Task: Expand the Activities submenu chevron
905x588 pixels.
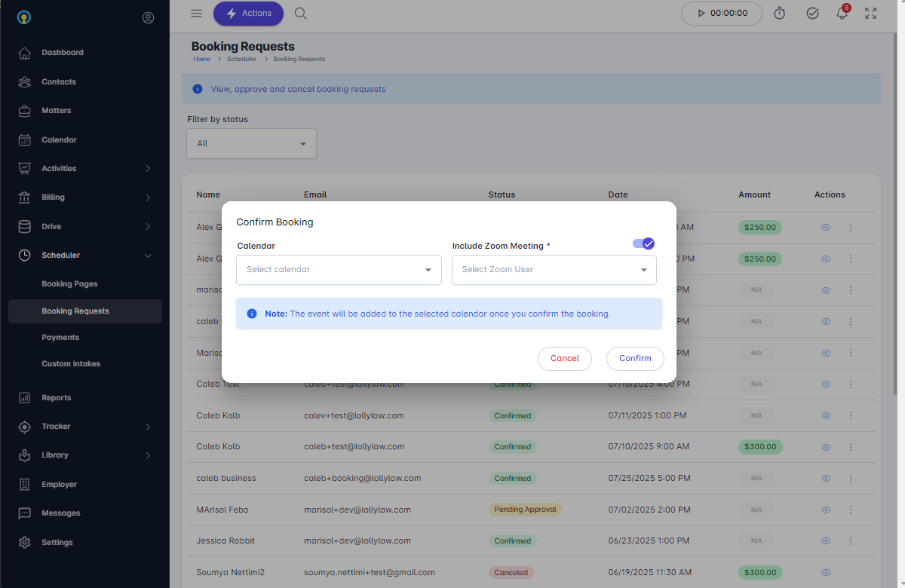Action: (148, 169)
